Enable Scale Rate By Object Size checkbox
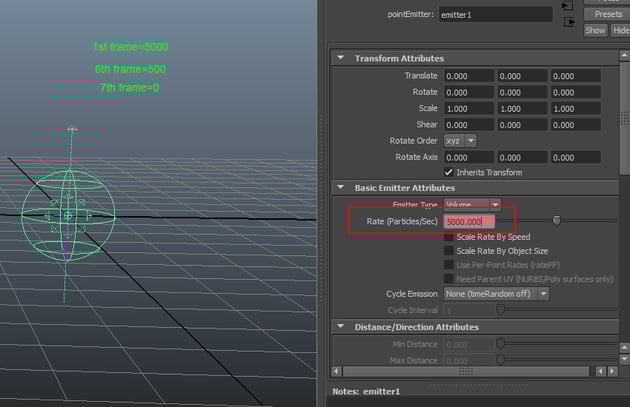Screen dimensions: 630x407 448,251
